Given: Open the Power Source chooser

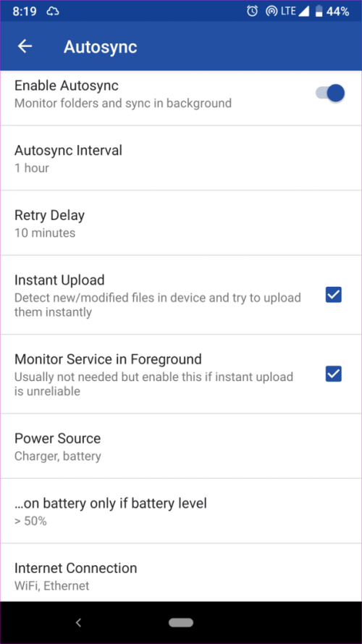Looking at the screenshot, I should point(181,446).
